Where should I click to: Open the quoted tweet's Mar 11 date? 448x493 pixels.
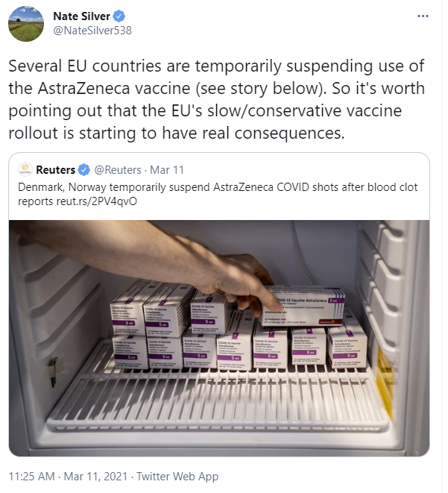(167, 170)
